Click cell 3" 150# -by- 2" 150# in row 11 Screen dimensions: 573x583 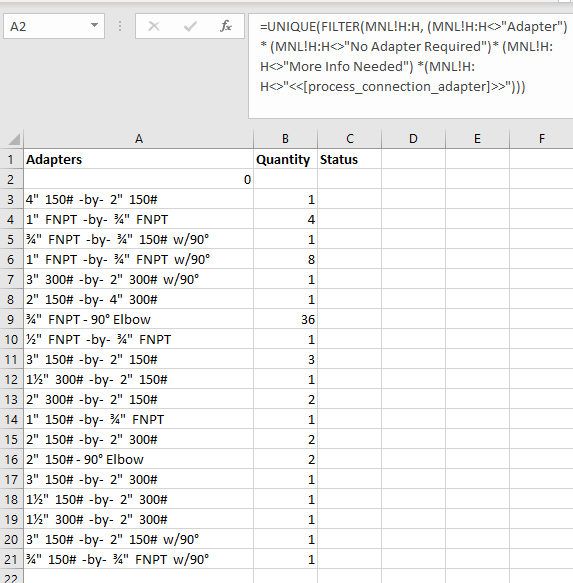pyautogui.click(x=139, y=360)
